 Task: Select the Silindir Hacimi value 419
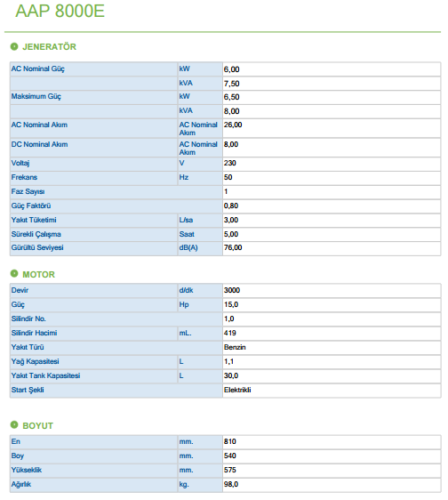coord(229,334)
